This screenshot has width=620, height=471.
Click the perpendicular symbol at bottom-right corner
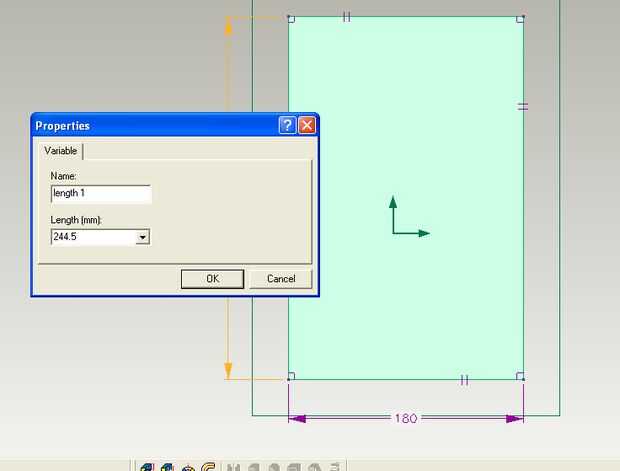tap(520, 376)
